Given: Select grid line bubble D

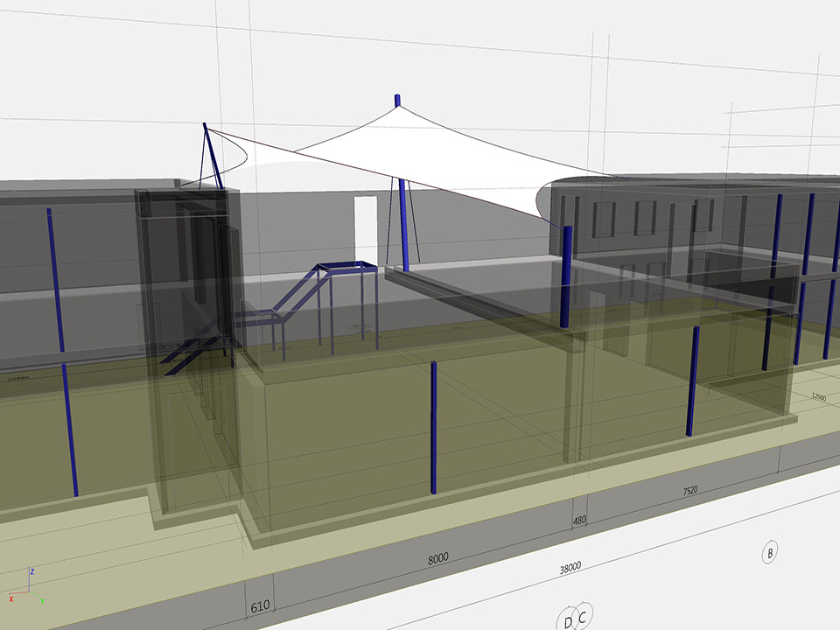Looking at the screenshot, I should (x=569, y=622).
